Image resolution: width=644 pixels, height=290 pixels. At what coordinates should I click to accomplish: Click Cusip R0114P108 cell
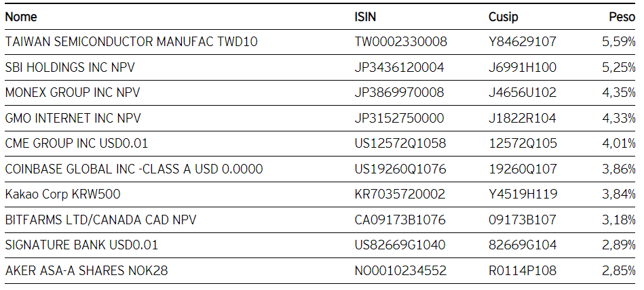click(523, 271)
